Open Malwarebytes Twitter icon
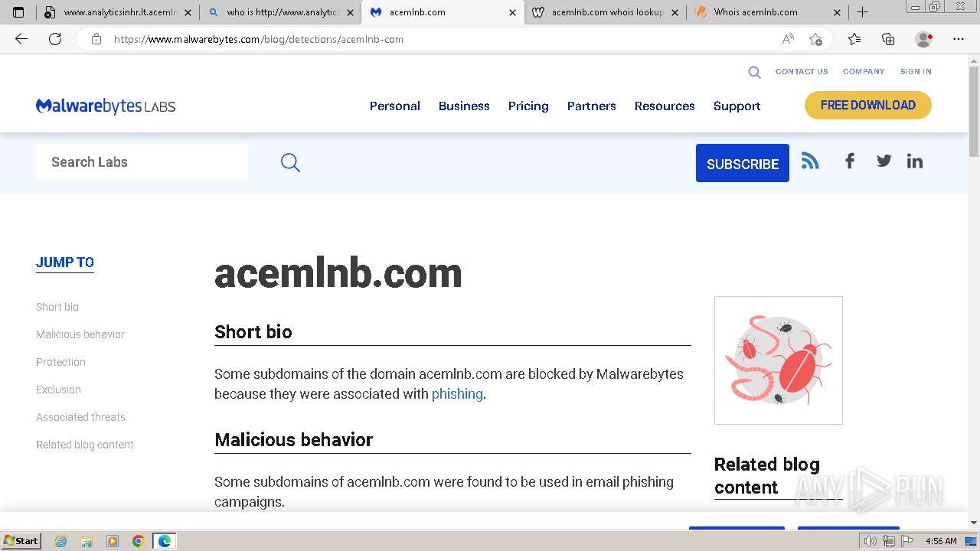980x551 pixels. [x=884, y=161]
